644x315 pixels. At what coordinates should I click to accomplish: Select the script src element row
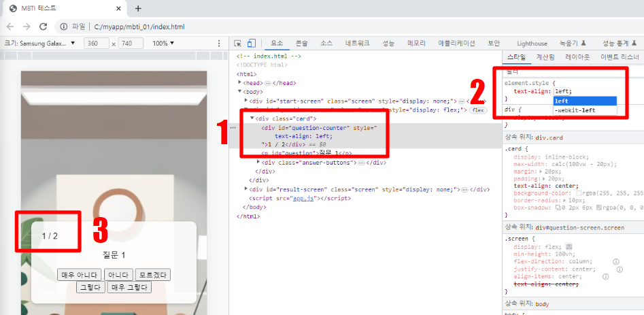click(x=300, y=199)
